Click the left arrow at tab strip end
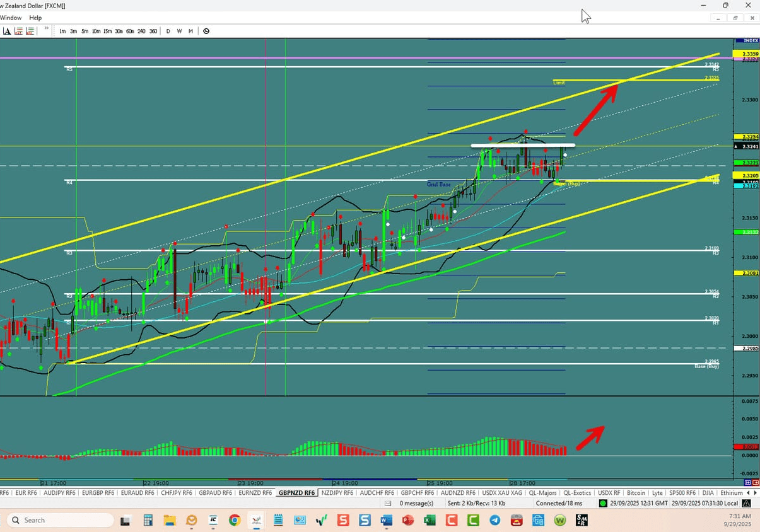The image size is (760, 532). coord(748,492)
